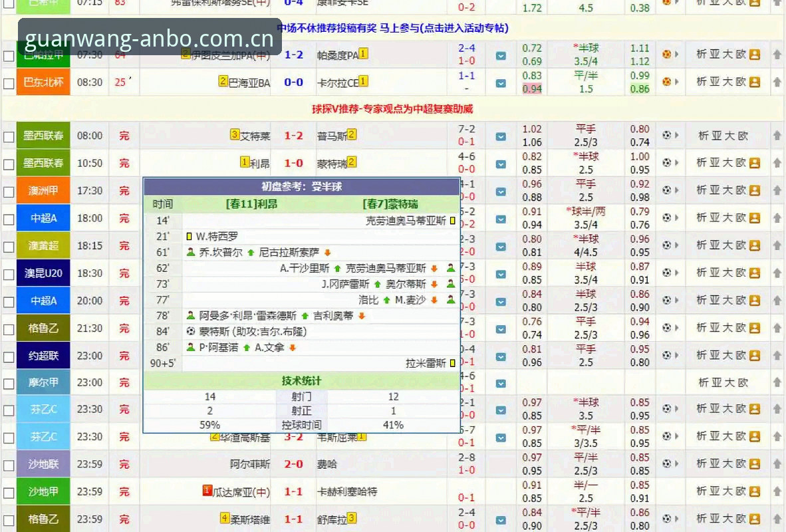Click orange person icon in 巴帕拉甲 row

(x=755, y=55)
